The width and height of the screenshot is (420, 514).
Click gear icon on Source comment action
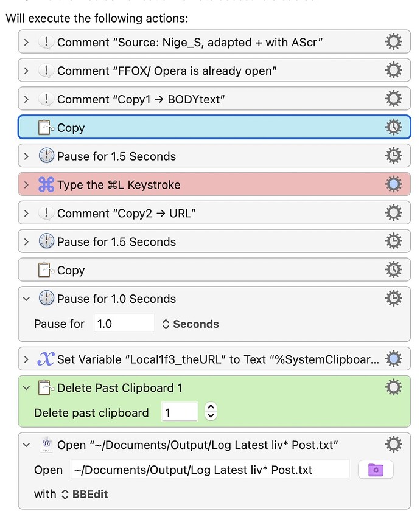(x=394, y=42)
